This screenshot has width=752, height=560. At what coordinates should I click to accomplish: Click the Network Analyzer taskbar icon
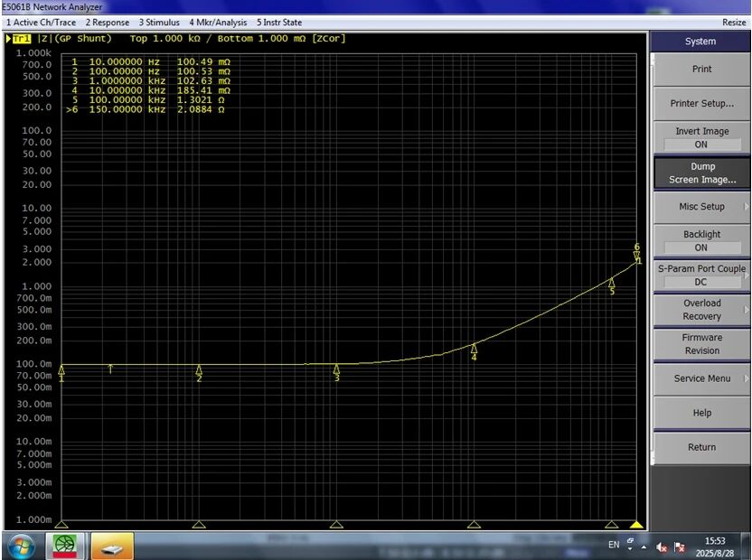[x=67, y=546]
